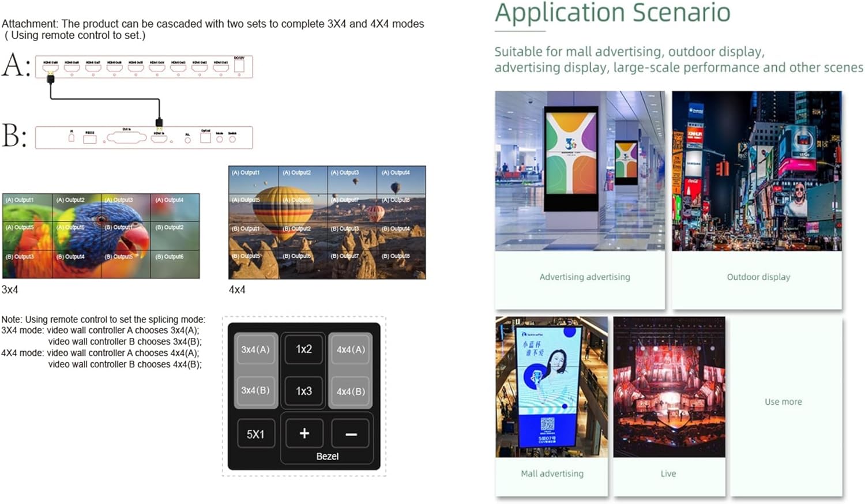Click the (B) Output6 cell in the 3x4 parrot wall
Screen dimensions: 865x504
tap(175, 264)
